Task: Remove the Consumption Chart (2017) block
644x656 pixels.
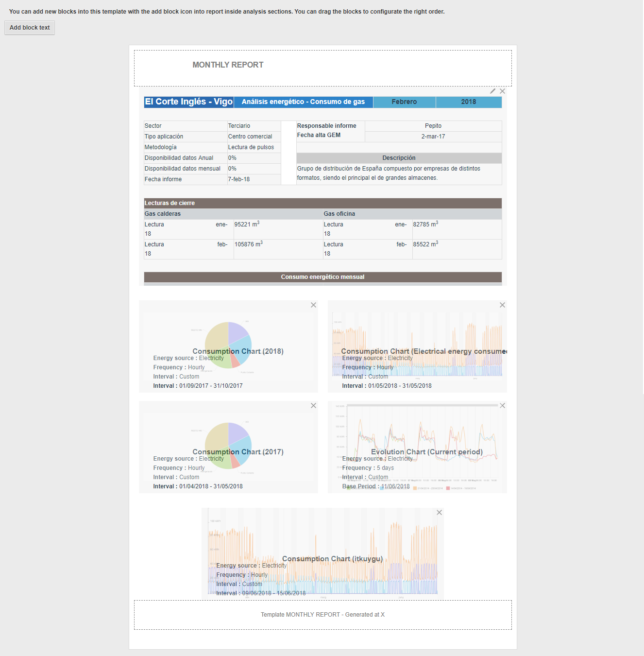Action: [313, 406]
